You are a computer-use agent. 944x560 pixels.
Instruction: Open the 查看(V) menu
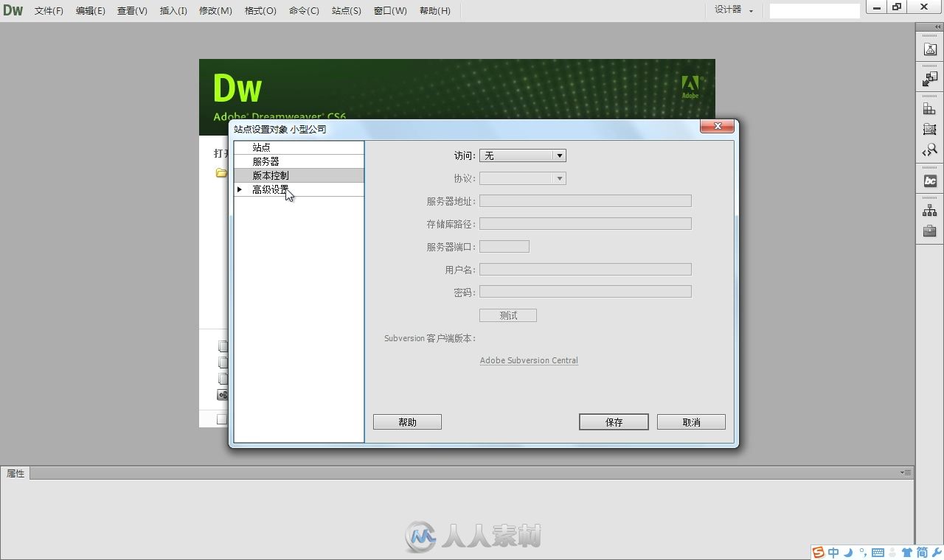pyautogui.click(x=132, y=11)
